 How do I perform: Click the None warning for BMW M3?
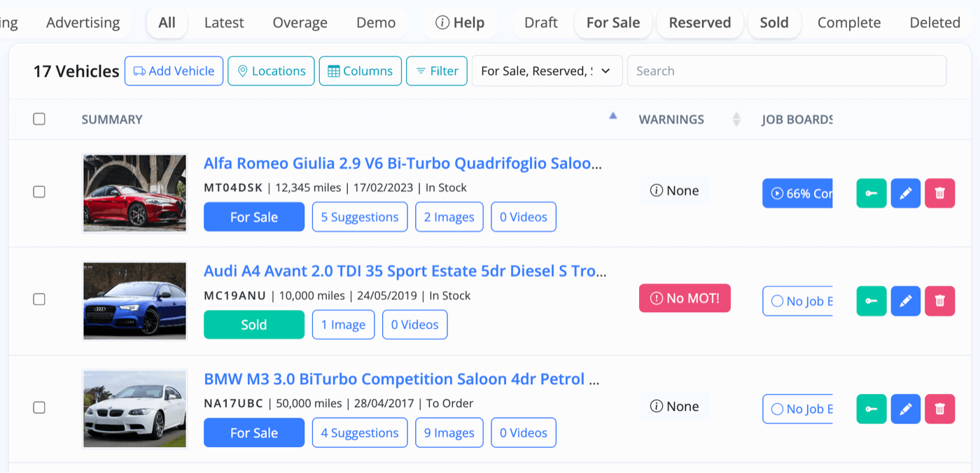[675, 406]
